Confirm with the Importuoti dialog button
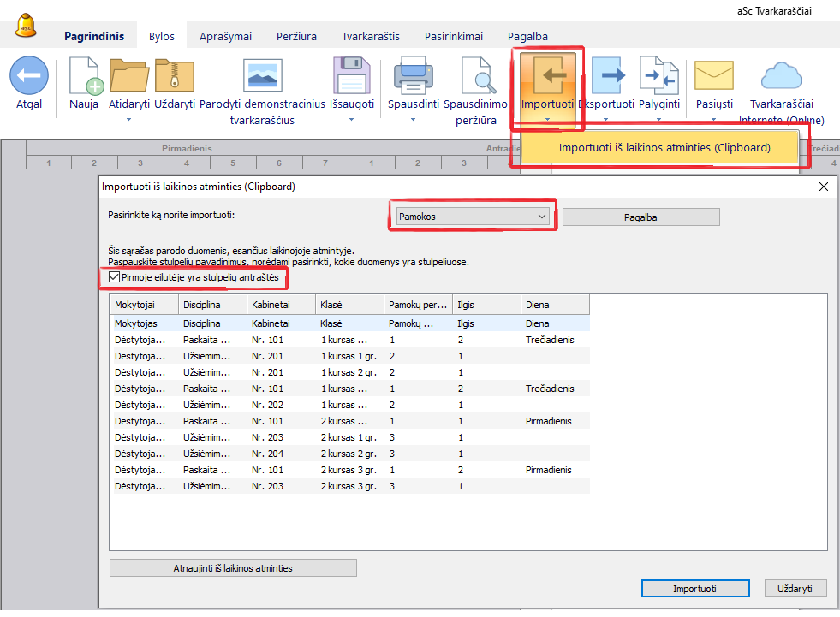Viewport: 840px width, 617px height. point(694,588)
